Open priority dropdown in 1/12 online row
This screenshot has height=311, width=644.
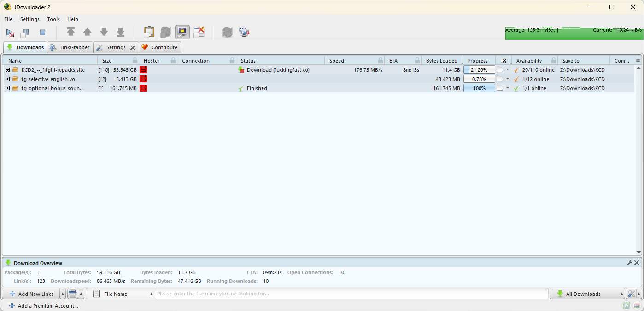pos(508,79)
